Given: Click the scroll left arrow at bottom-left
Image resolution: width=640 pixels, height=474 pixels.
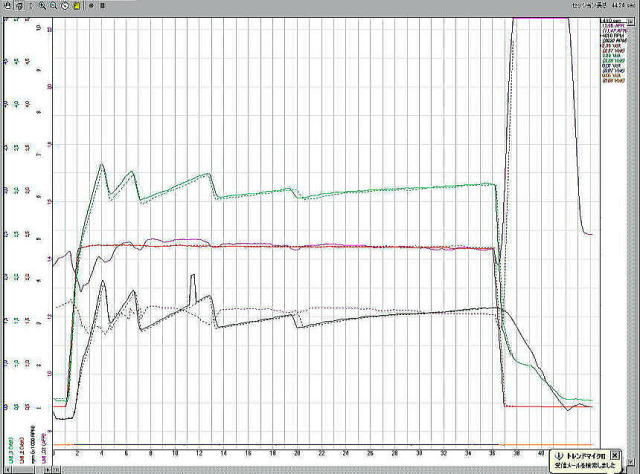Looking at the screenshot, I should [x=7, y=470].
